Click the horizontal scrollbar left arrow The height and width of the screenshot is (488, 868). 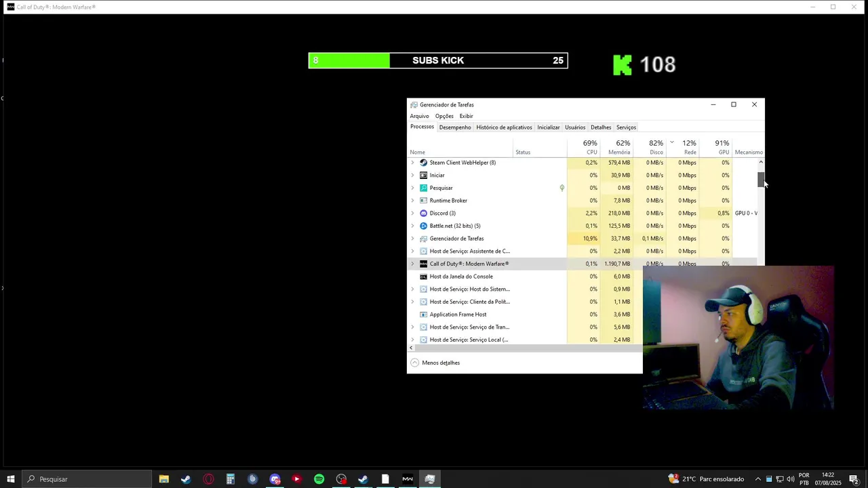pos(411,348)
